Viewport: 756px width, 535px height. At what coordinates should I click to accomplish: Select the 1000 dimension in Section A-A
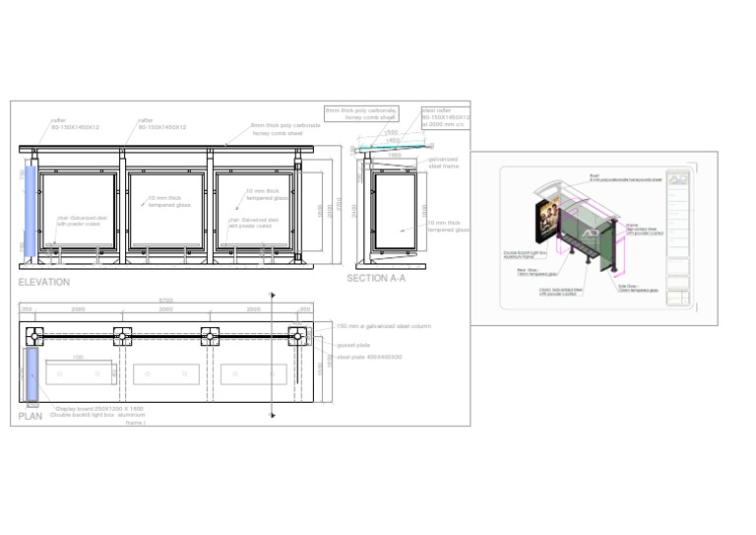pos(395,155)
